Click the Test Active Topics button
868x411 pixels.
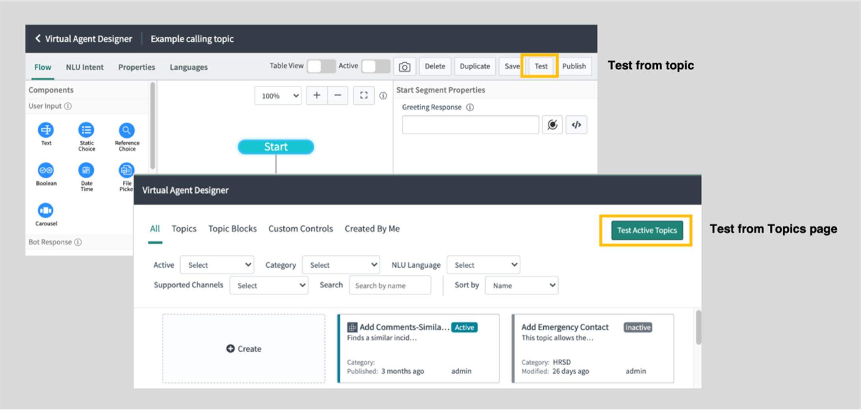(647, 230)
